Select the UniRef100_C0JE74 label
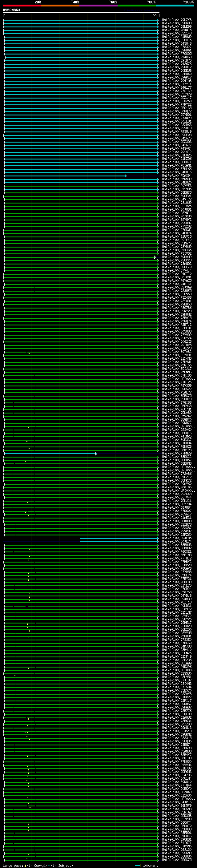The height and width of the screenshot is (868, 197). 176,542
